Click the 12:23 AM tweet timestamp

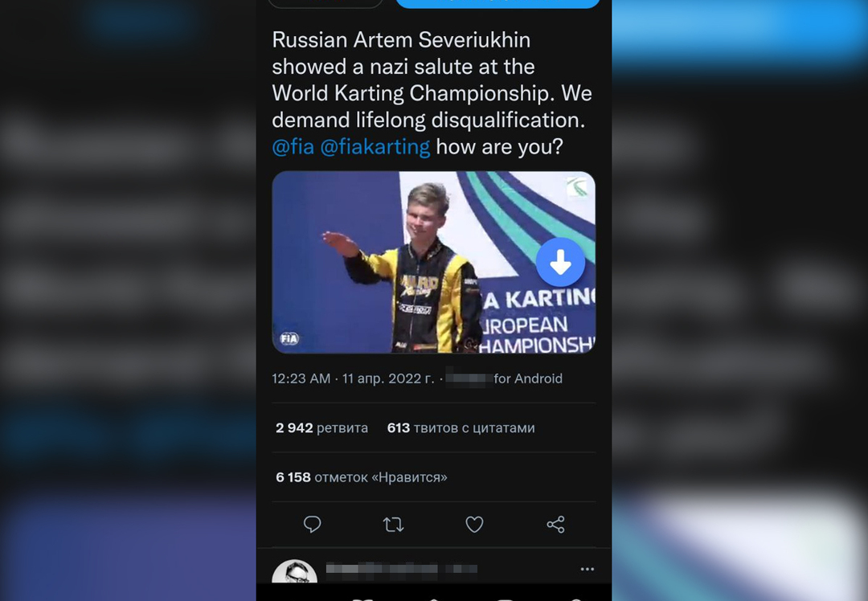pyautogui.click(x=353, y=378)
